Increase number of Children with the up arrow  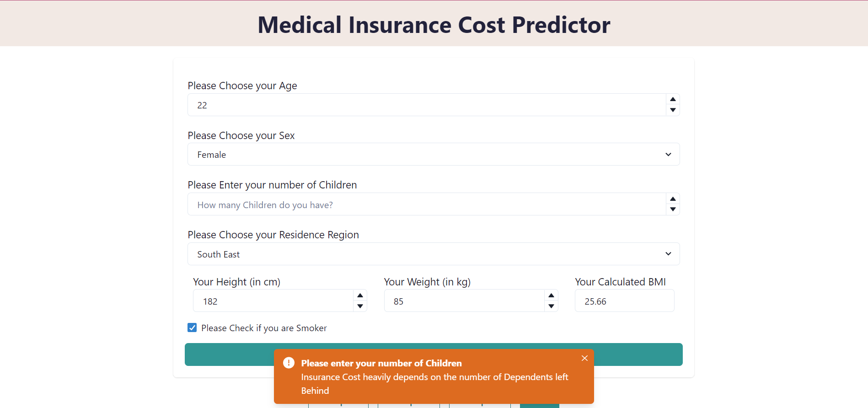[x=673, y=199]
